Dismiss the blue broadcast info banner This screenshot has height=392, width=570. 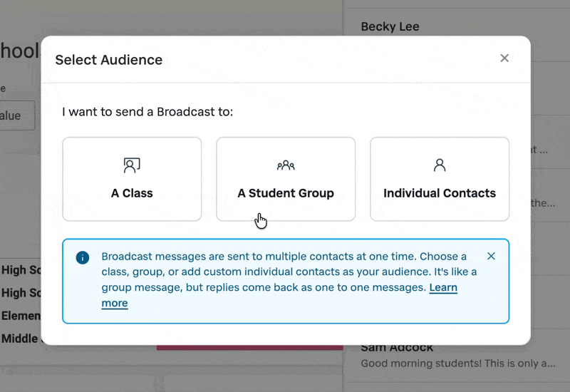pyautogui.click(x=491, y=257)
